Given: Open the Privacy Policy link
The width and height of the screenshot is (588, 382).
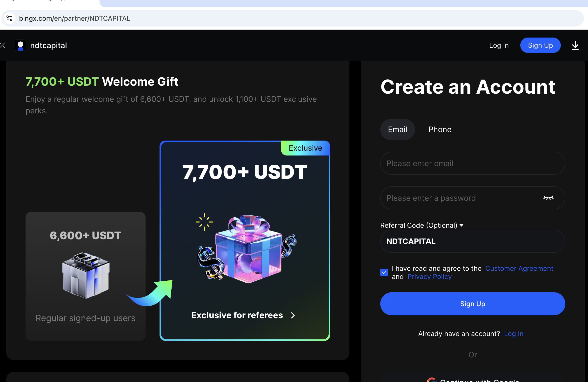Looking at the screenshot, I should point(429,277).
